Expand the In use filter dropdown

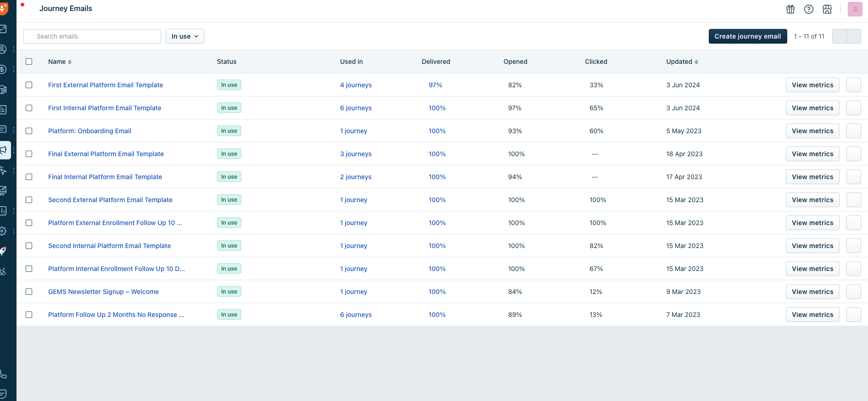[184, 36]
